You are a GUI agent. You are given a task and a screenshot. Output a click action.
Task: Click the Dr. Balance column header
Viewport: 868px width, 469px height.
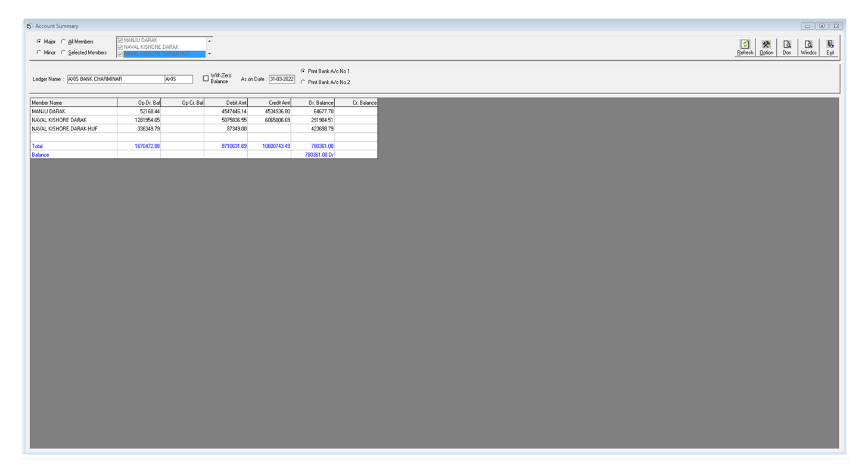pos(313,103)
